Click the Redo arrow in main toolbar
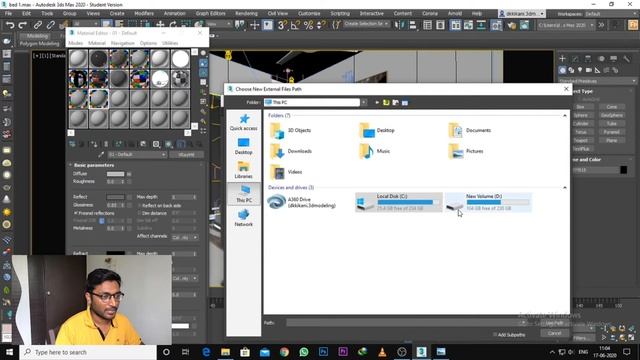The width and height of the screenshot is (640, 360). 23,25
